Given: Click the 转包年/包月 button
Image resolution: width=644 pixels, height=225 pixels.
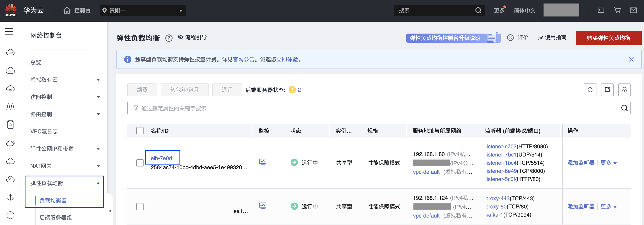Looking at the screenshot, I should point(185,90).
